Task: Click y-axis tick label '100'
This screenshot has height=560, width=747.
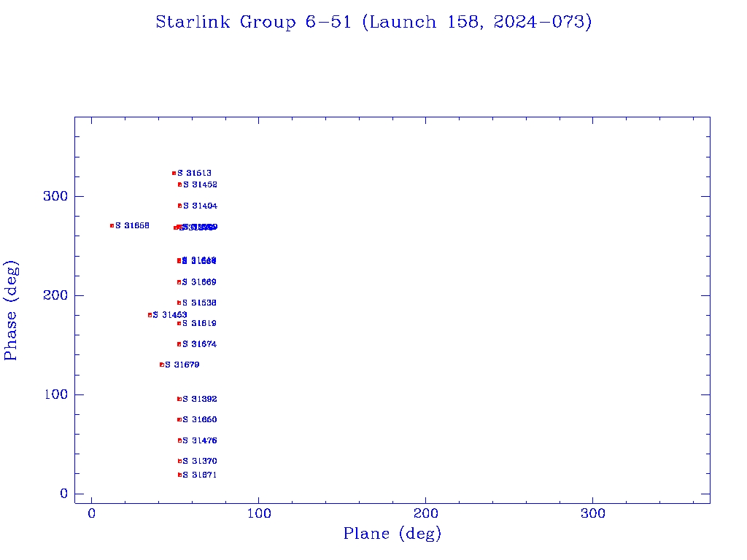Action: point(55,394)
